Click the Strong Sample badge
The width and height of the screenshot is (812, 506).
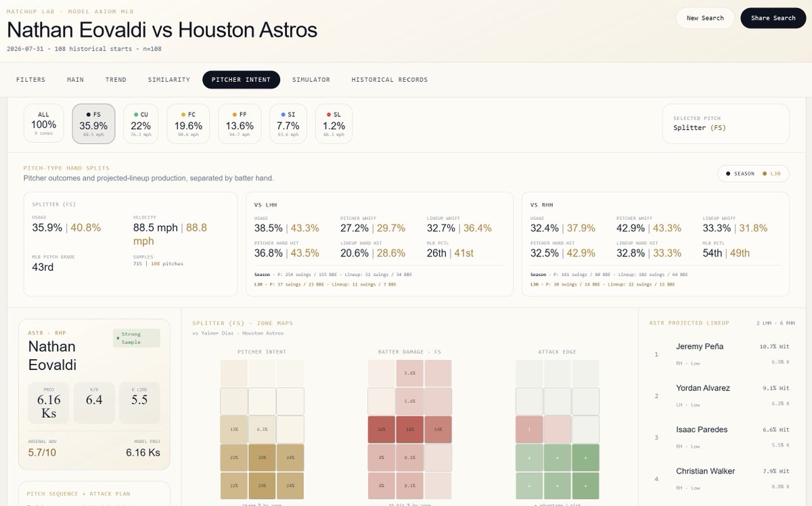pyautogui.click(x=137, y=338)
